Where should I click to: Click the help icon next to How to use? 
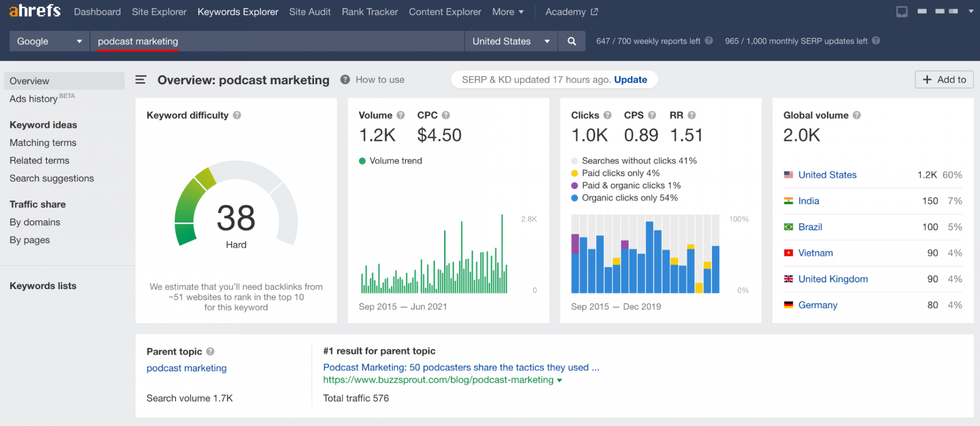345,80
